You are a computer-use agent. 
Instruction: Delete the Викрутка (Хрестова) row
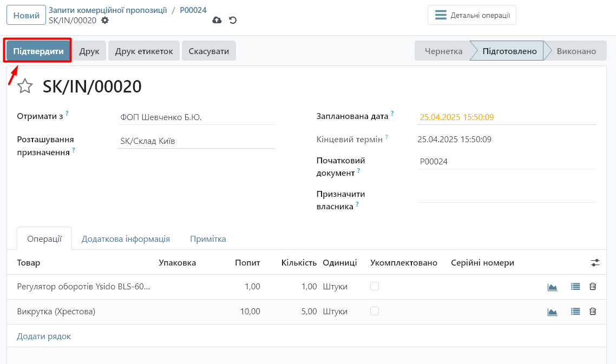click(x=593, y=312)
